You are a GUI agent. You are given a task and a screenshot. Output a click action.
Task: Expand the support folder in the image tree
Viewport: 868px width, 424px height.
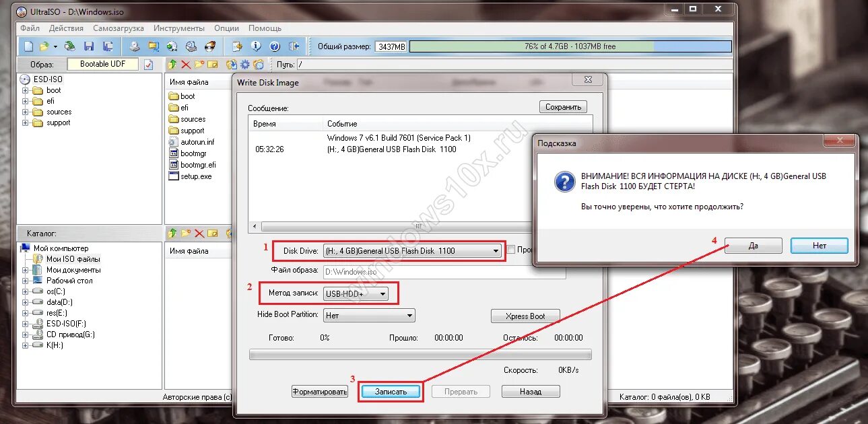click(x=26, y=122)
